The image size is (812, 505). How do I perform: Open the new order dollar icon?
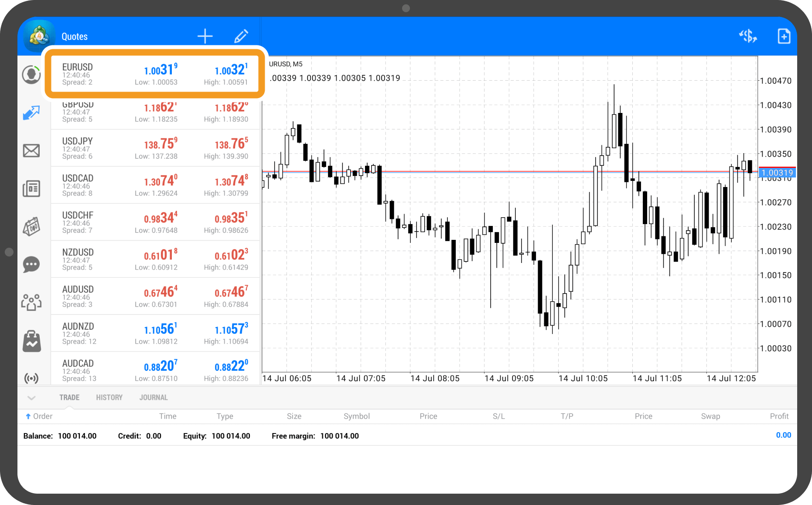(x=748, y=36)
